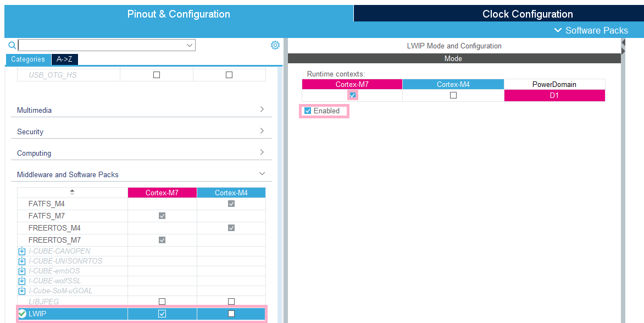Click the I-CUBE-wolfSSL download icon
Viewport: 644px width, 323px height.
tap(22, 281)
